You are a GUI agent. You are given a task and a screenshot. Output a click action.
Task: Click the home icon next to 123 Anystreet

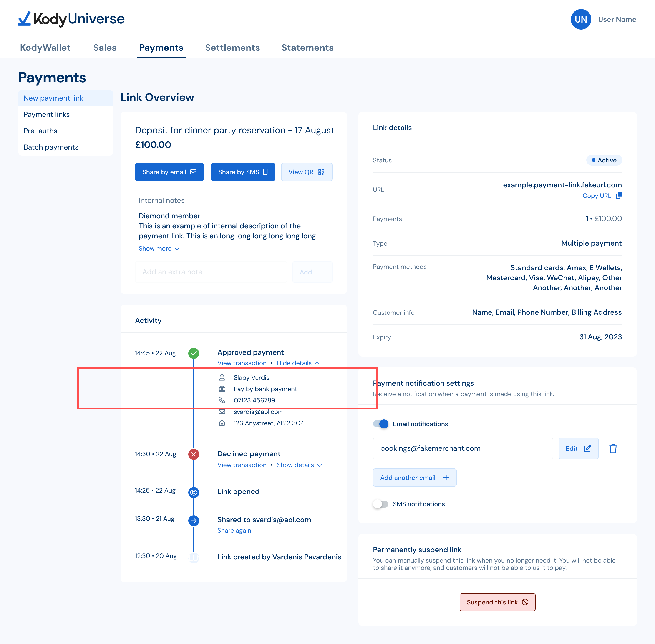coord(222,423)
